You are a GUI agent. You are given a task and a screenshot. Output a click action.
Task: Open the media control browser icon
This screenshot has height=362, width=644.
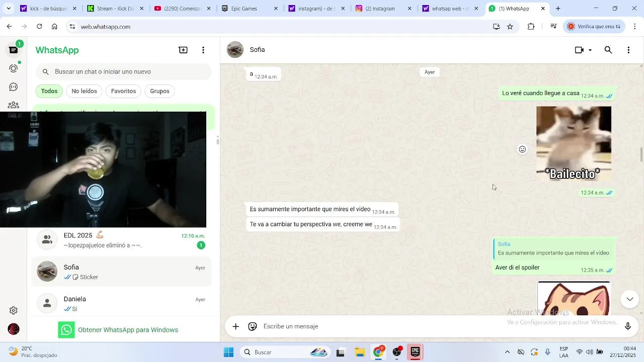click(x=553, y=27)
